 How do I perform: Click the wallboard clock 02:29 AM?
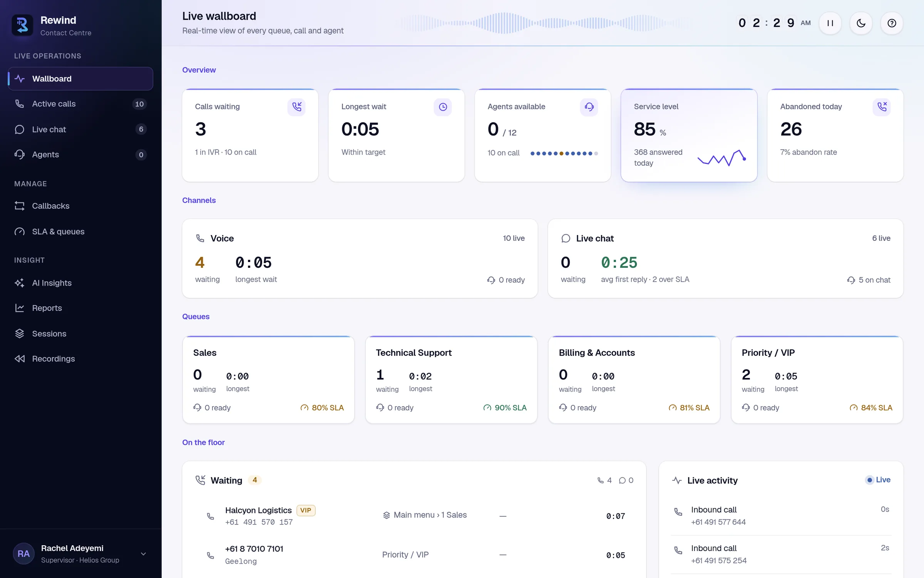click(774, 23)
